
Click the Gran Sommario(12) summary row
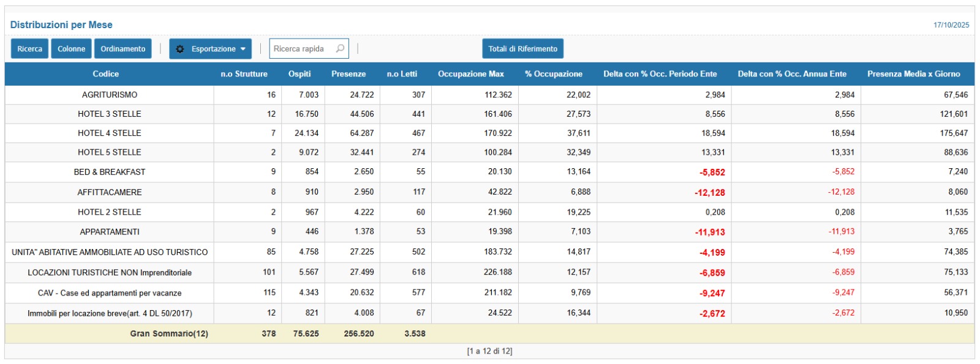[x=169, y=334]
